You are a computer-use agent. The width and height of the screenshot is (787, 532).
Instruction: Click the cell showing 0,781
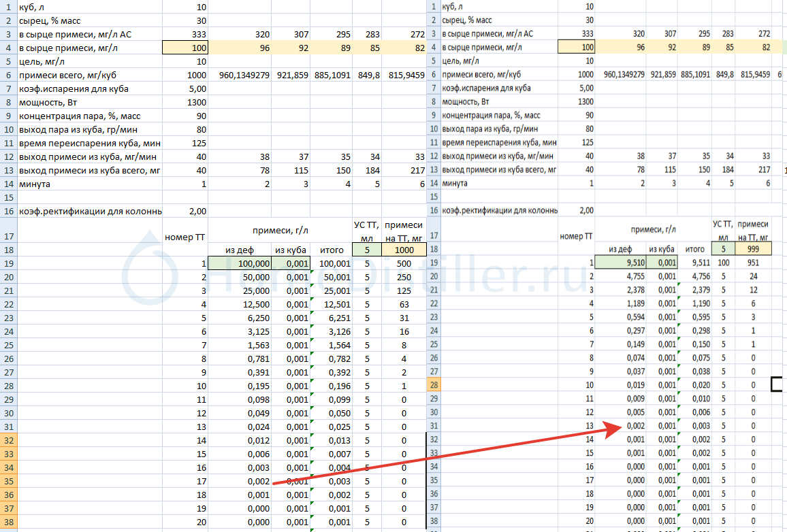240,359
